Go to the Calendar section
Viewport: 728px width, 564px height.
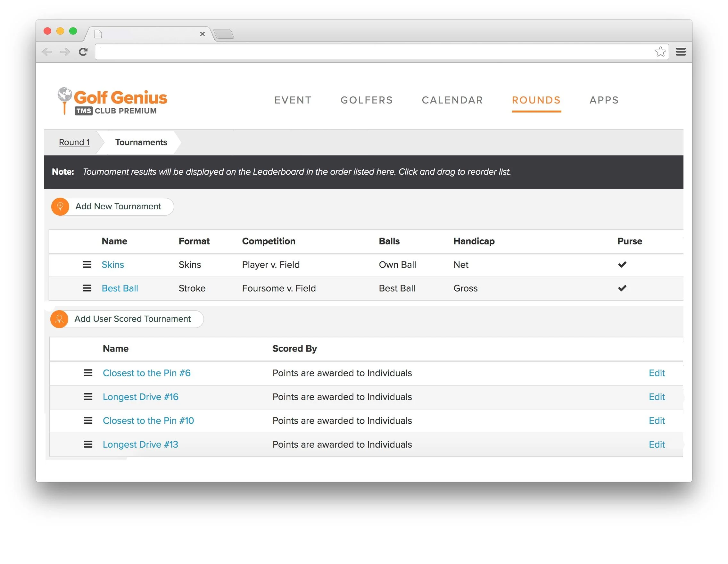(452, 100)
